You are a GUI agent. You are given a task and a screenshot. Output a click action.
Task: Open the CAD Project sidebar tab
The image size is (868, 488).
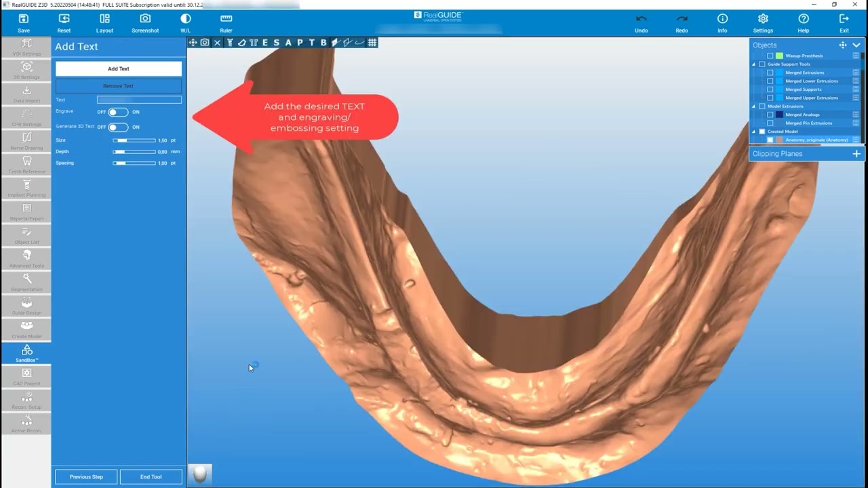click(26, 377)
